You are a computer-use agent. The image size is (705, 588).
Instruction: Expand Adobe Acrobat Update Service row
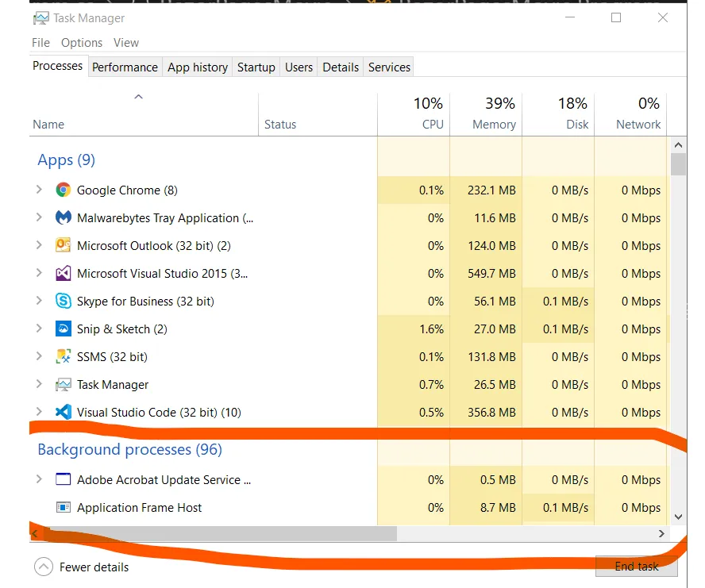[x=39, y=479]
